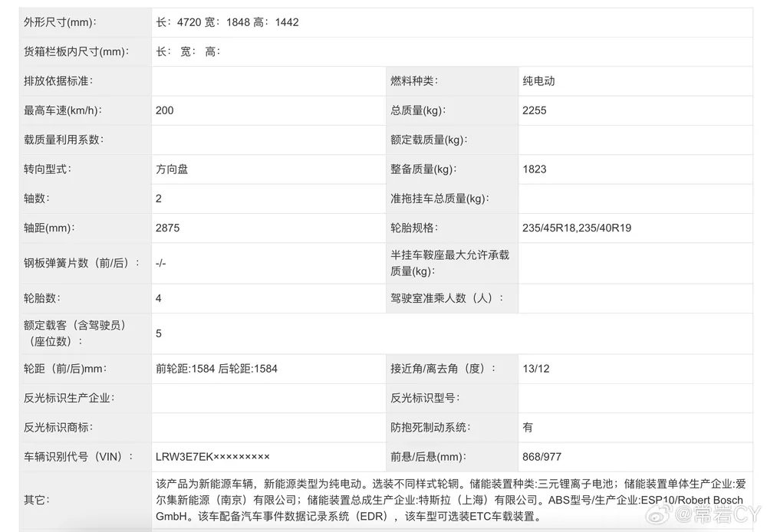Screen dimensions: 767x532
Task: Click the 轮距(前/后)mm label
Action: point(65,369)
